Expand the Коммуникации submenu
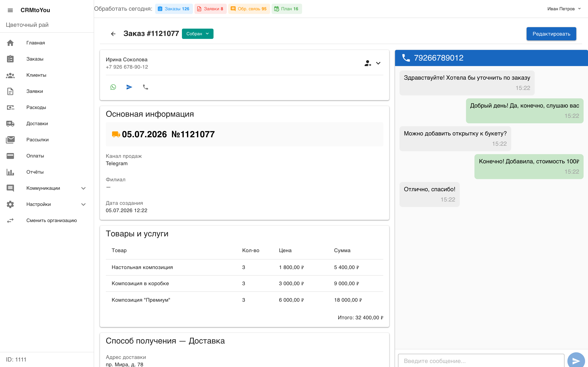This screenshot has width=588, height=367. coord(83,188)
